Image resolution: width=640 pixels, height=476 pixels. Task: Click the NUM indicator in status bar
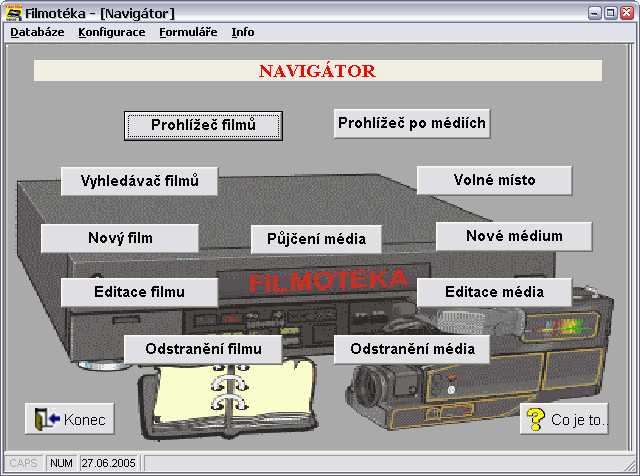pos(61,463)
